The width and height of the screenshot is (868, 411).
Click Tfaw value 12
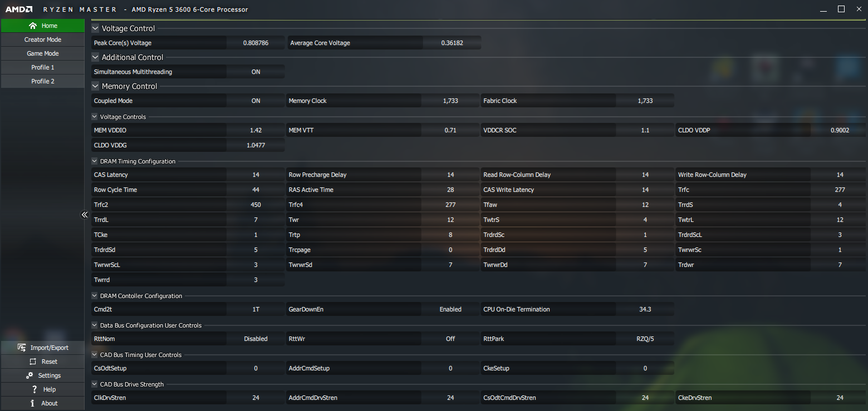coord(645,205)
